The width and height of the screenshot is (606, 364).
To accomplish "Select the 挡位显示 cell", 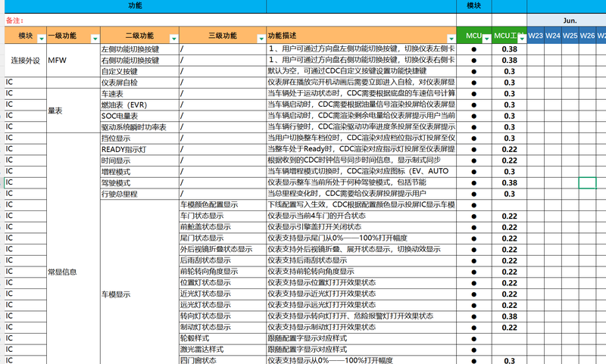I will click(x=139, y=138).
